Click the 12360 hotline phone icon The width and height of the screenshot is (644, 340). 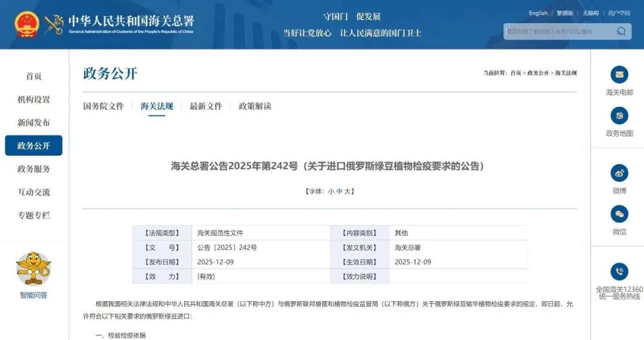pyautogui.click(x=620, y=272)
